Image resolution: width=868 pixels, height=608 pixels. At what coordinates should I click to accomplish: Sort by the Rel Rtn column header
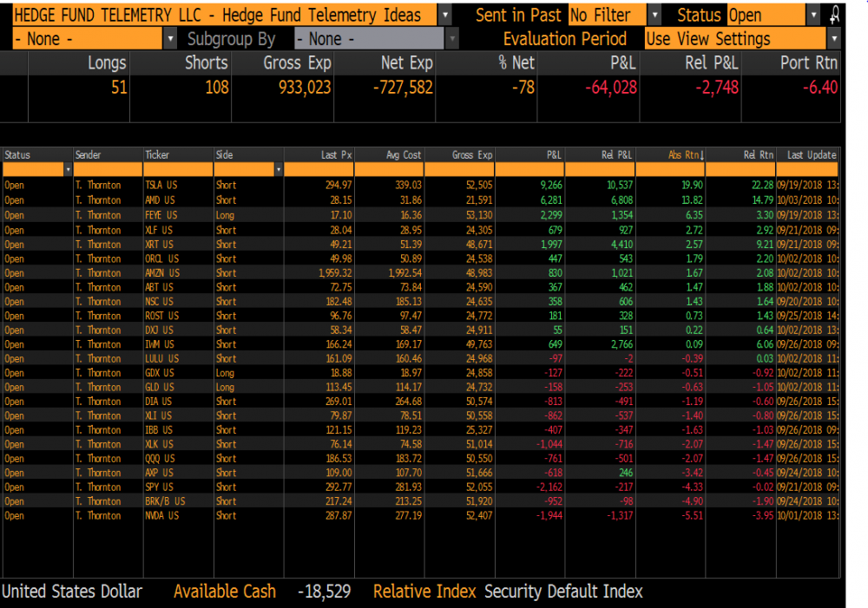pyautogui.click(x=759, y=155)
